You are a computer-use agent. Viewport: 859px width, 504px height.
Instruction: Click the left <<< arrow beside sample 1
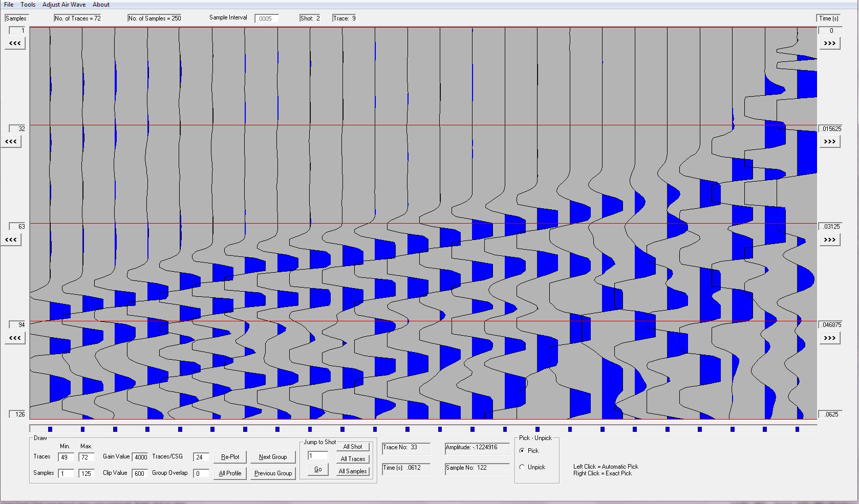click(15, 43)
